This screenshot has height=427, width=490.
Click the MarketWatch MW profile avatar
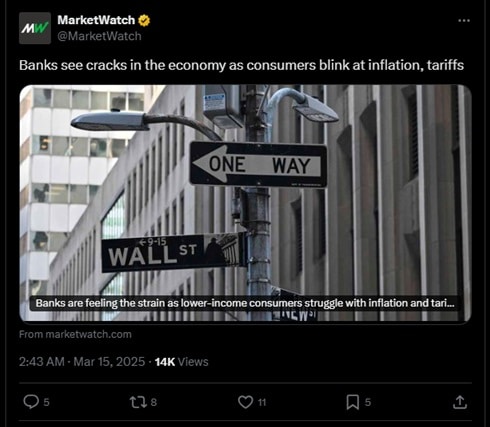pos(35,28)
